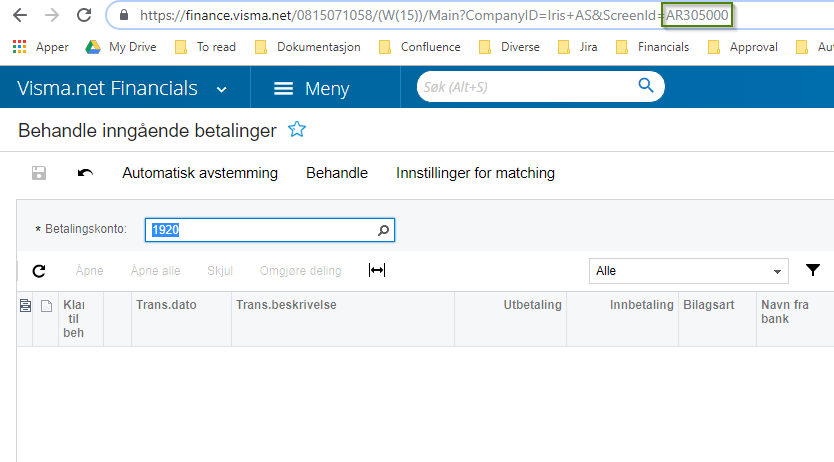834x462 pixels.
Task: Open the Confluence bookmark
Action: point(420,47)
